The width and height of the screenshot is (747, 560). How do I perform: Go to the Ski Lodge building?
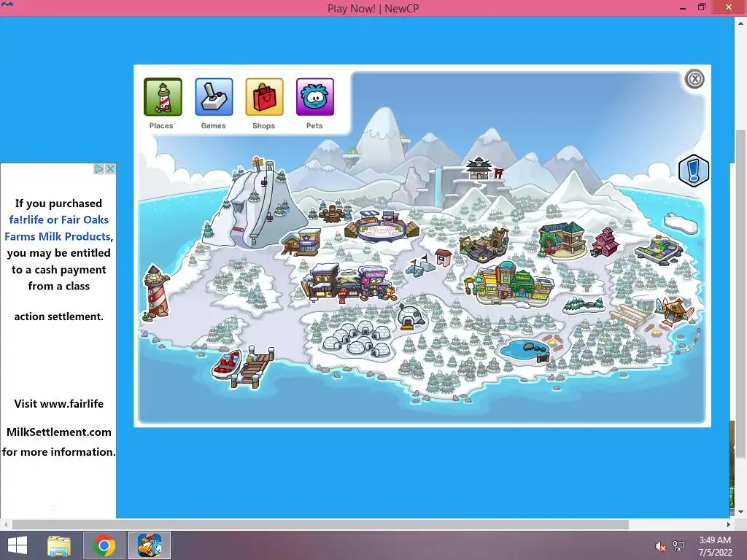(301, 242)
